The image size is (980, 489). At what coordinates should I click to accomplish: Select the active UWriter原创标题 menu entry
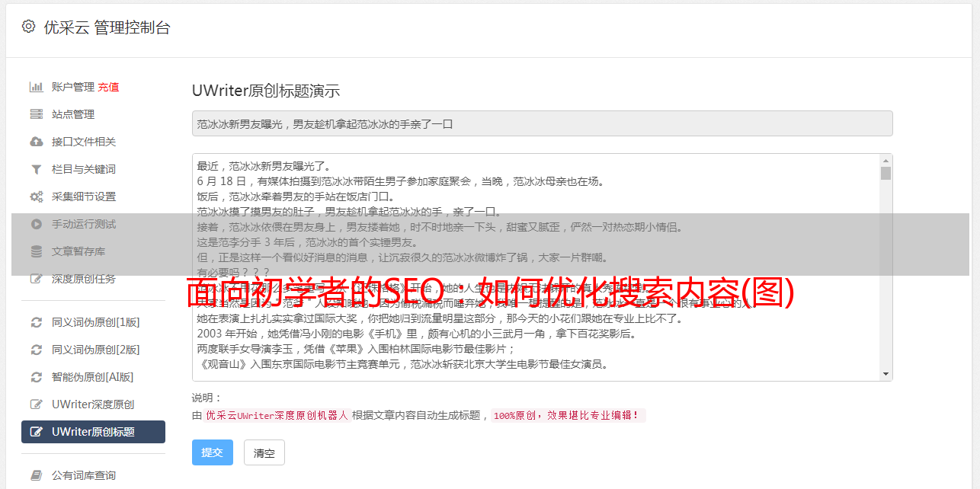point(93,432)
